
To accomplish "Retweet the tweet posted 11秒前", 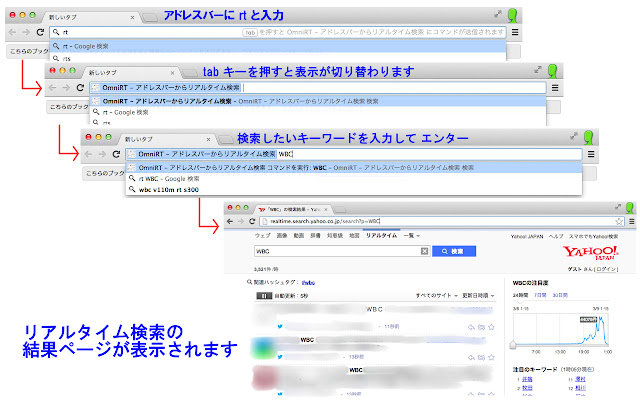I will tap(482, 327).
